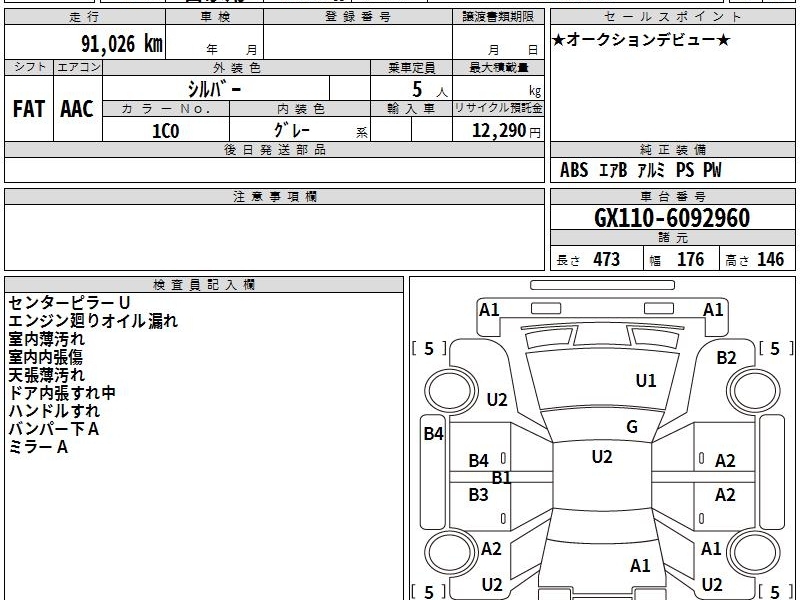
Task: Select the note ドア内張すれ中
Action: click(x=62, y=393)
